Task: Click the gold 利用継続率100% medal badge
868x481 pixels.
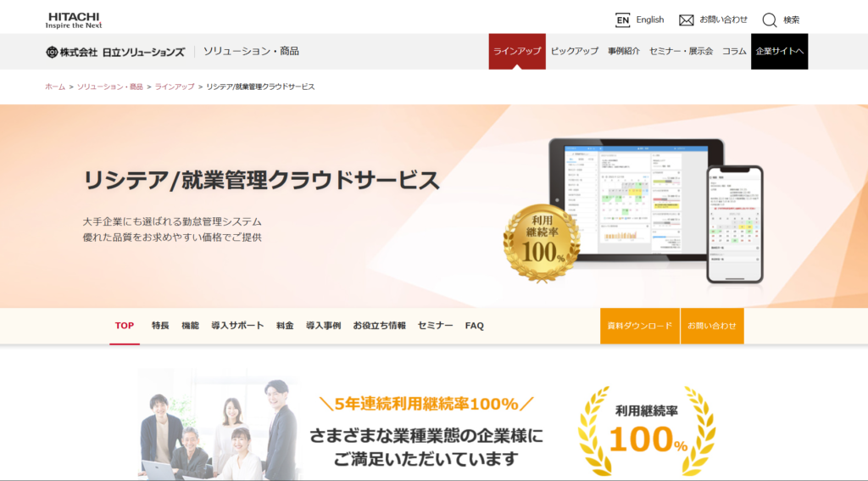Action: (542, 242)
